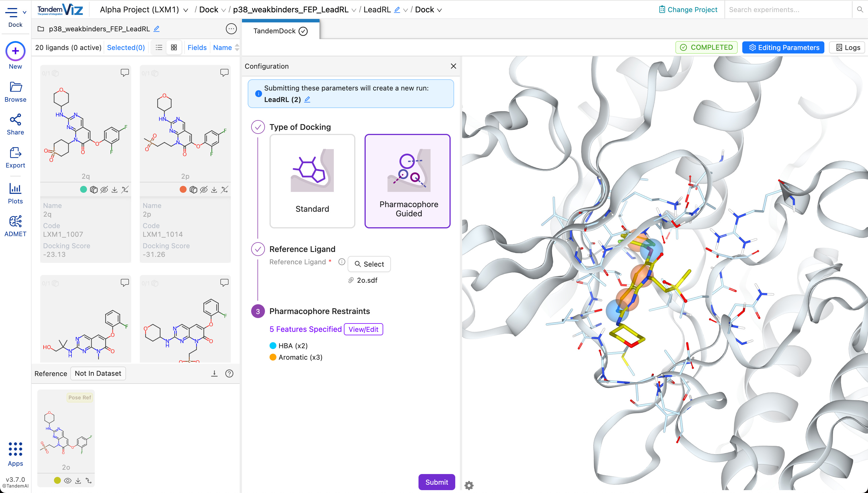The height and width of the screenshot is (493, 868).
Task: Open comment bubble on ligand 2q
Action: point(125,72)
